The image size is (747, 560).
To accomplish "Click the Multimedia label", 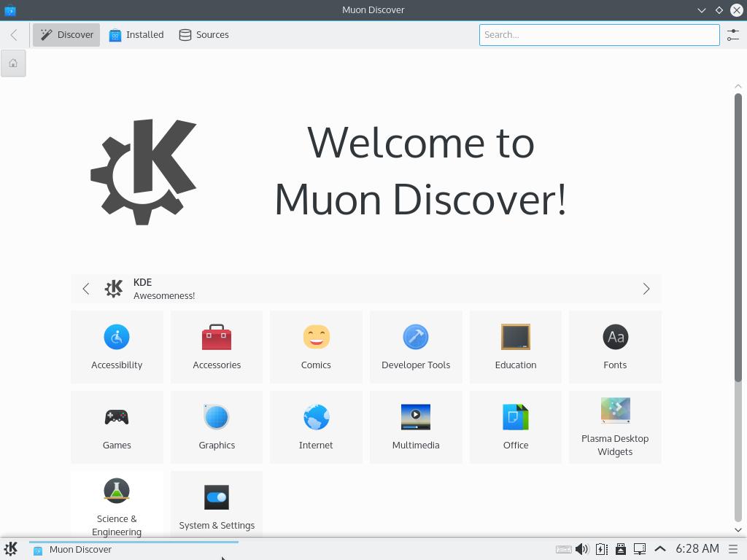I will click(x=416, y=446).
